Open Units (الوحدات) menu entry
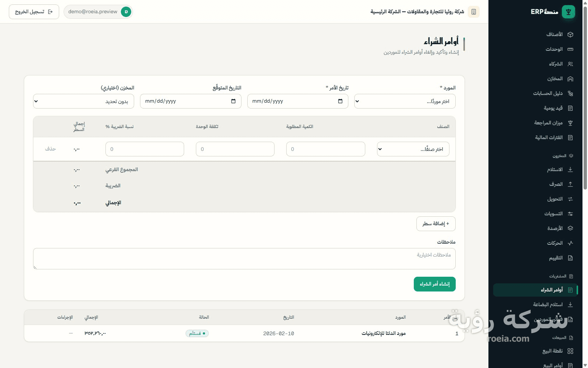The image size is (588, 368). click(x=535, y=49)
